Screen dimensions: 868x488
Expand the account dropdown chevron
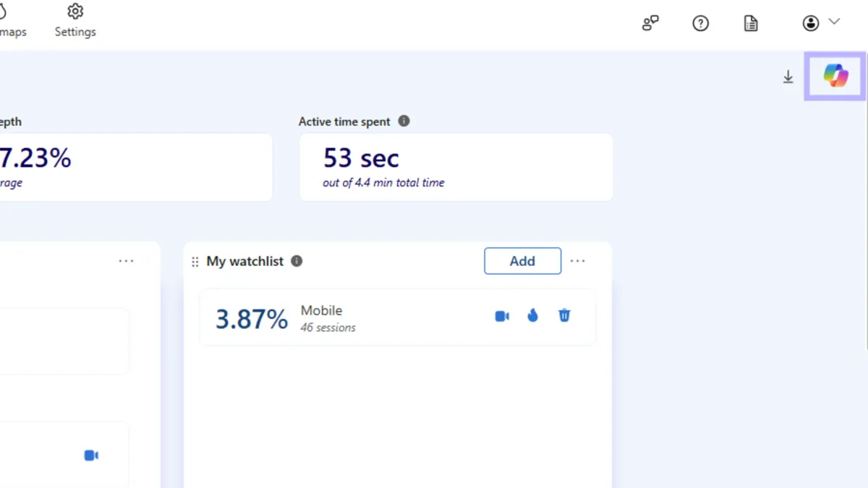[x=833, y=22]
